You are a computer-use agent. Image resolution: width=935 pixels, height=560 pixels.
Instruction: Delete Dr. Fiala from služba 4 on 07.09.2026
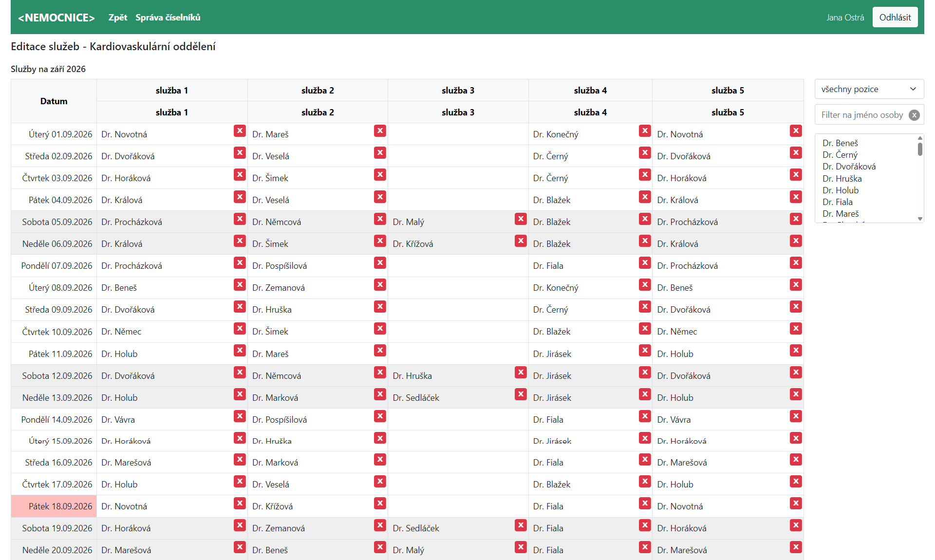645,262
